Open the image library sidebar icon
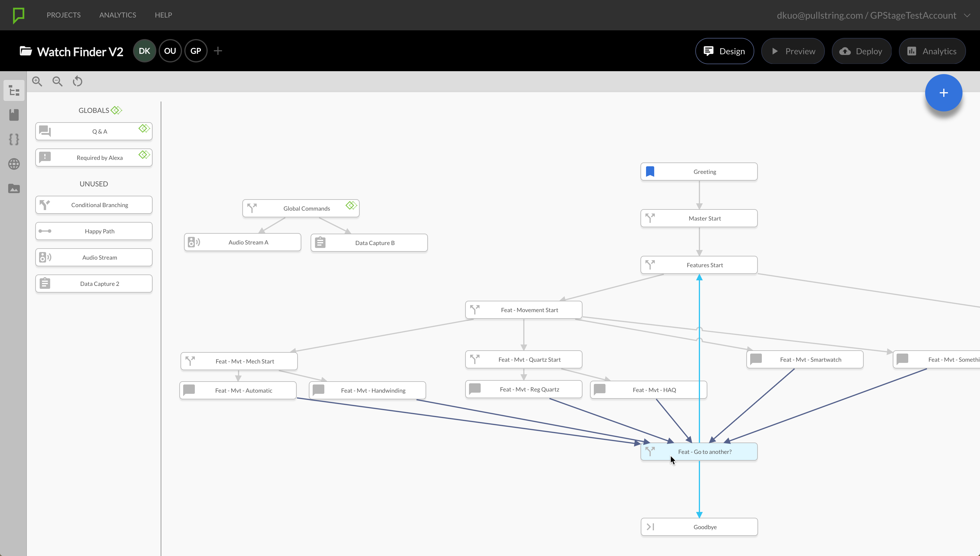The height and width of the screenshot is (556, 980). (14, 189)
